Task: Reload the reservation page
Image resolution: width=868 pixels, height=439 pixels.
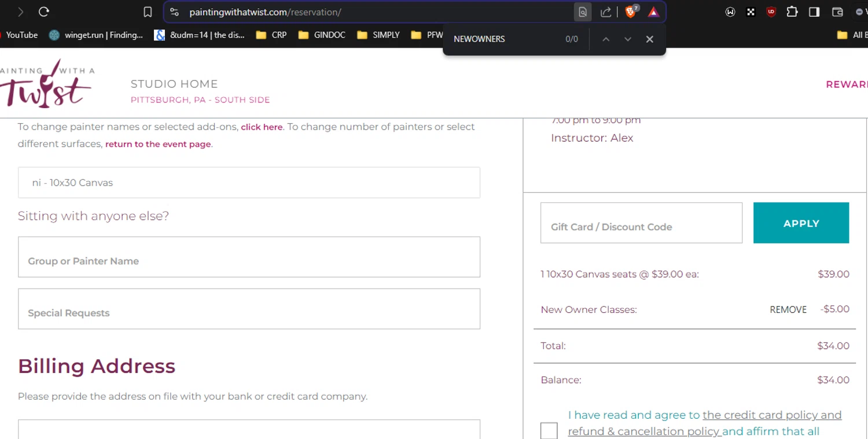Action: pyautogui.click(x=44, y=12)
